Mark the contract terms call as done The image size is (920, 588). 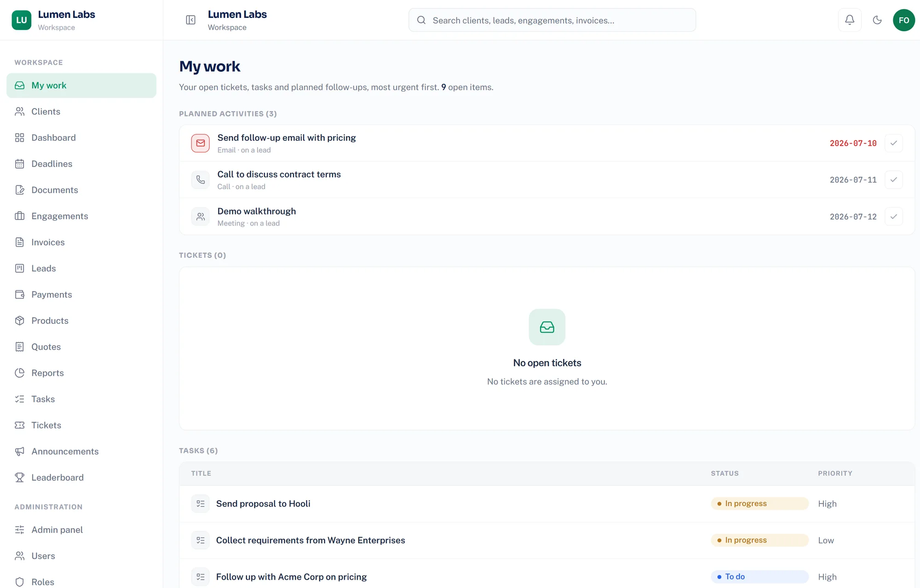coord(893,180)
